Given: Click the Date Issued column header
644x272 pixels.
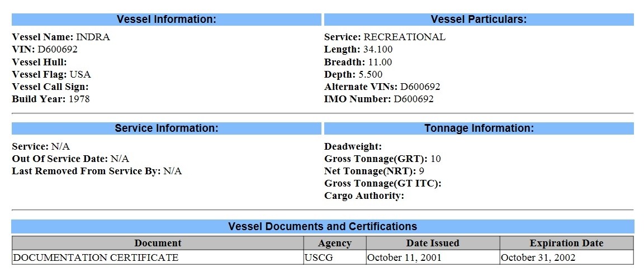Looking at the screenshot, I should (x=433, y=243).
